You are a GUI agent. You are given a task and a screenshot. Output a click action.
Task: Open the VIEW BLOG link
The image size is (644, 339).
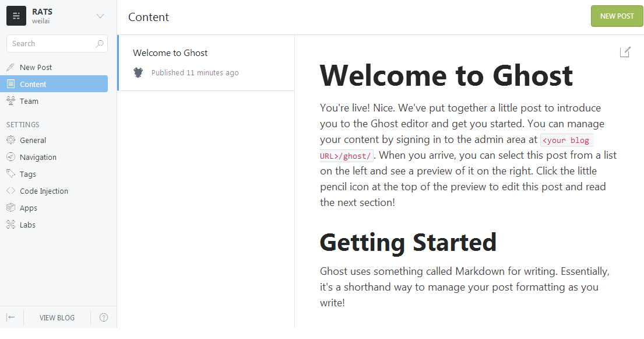(57, 317)
